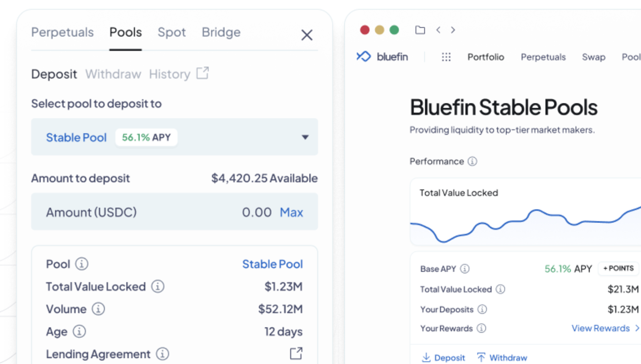Click the browser back arrow
Screen dimensions: 641x364
click(x=438, y=30)
